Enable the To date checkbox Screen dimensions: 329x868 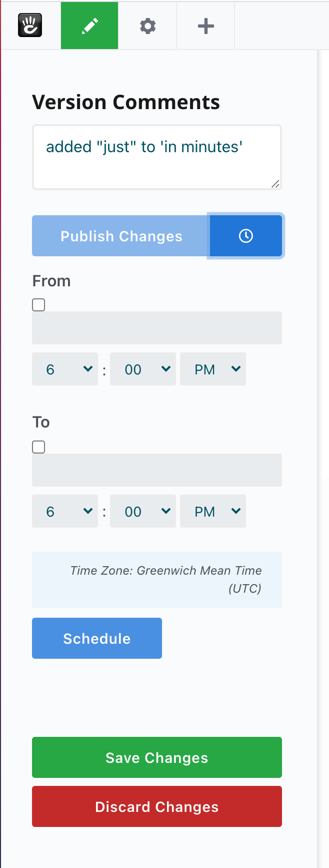coord(38,447)
